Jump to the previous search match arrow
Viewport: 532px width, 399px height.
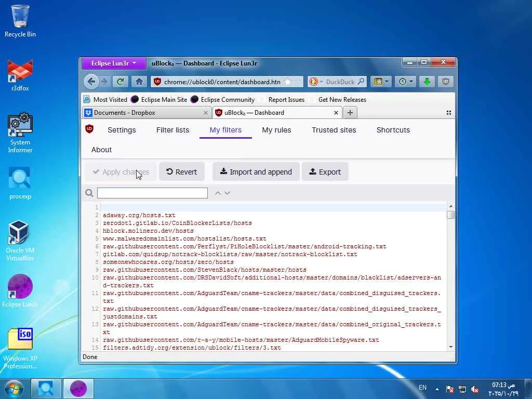pyautogui.click(x=218, y=193)
